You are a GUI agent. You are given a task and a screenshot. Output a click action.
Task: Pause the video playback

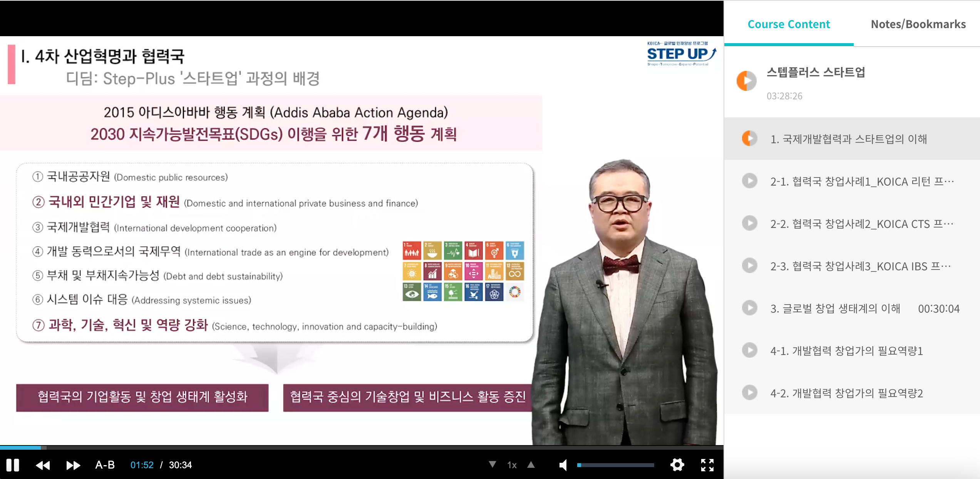12,465
